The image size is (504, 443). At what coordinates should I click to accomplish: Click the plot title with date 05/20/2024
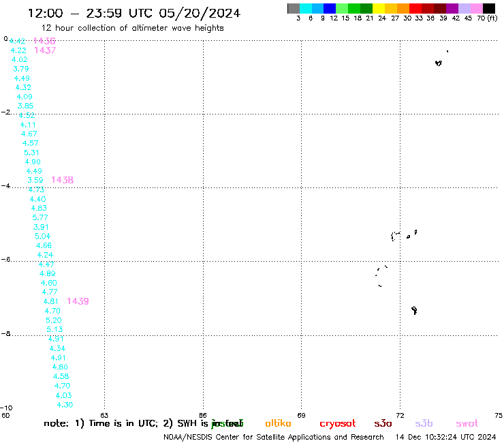[134, 14]
